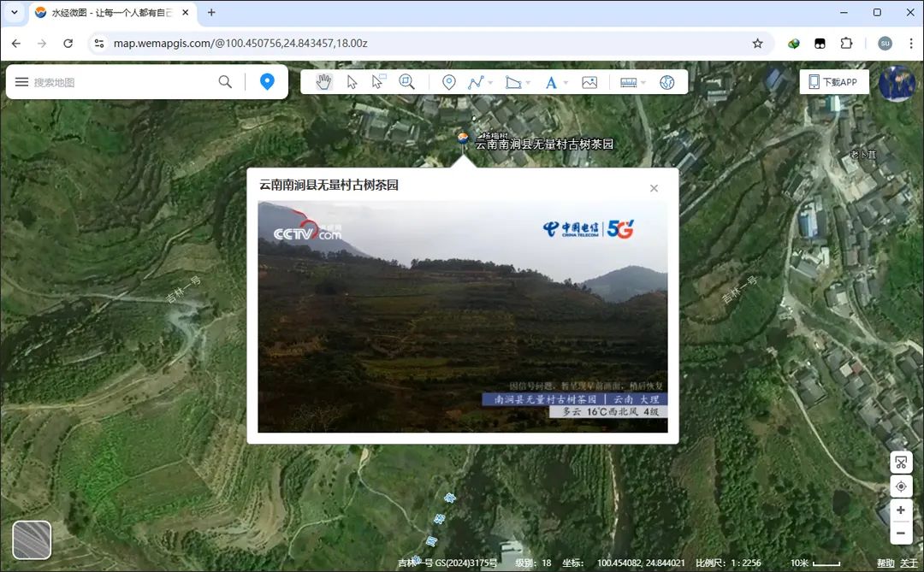924x572 pixels.
Task: Expand the polygon tool dropdown arrow
Action: pyautogui.click(x=528, y=83)
